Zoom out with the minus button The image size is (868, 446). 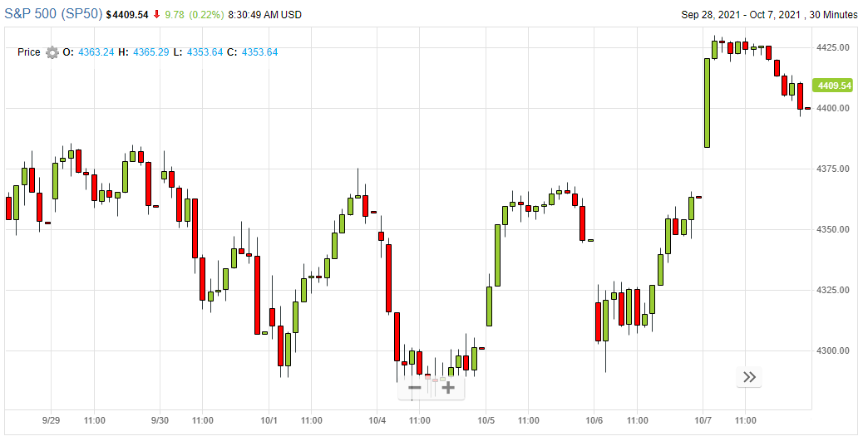click(x=415, y=387)
